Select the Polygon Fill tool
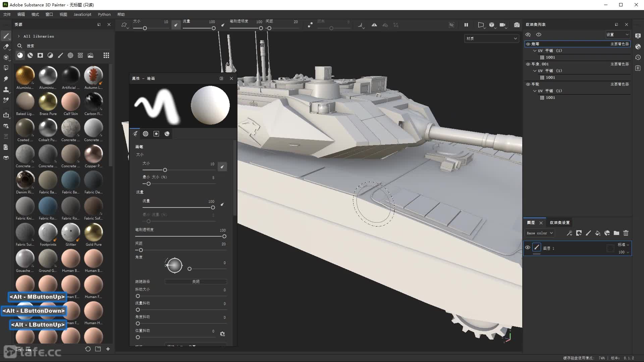Image resolution: width=644 pixels, height=362 pixels. point(6,68)
